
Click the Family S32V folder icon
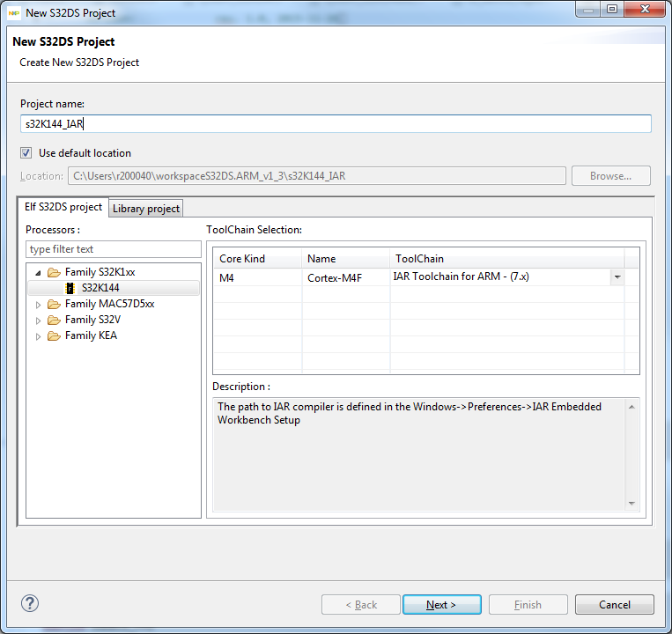pos(54,320)
